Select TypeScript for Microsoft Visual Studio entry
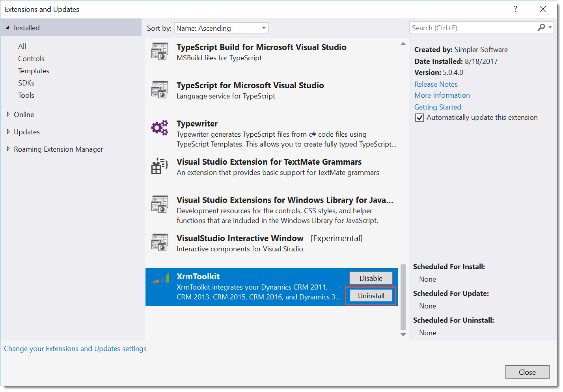The image size is (563, 392). coord(250,85)
